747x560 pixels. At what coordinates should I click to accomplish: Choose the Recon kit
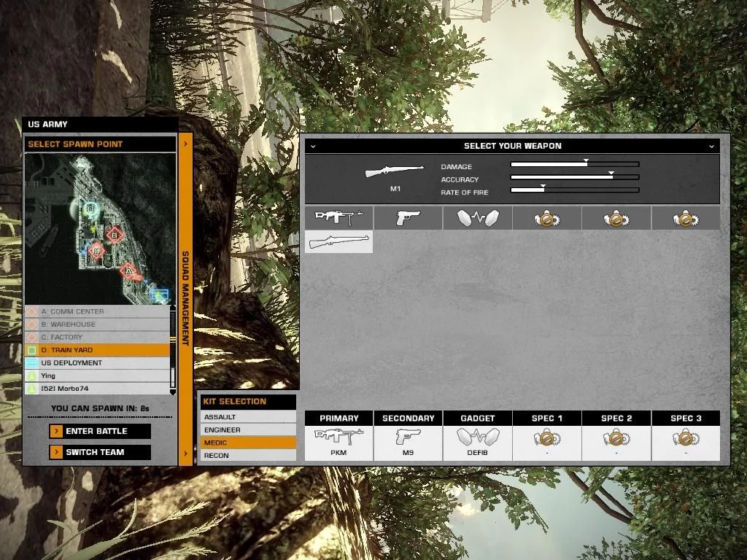248,455
